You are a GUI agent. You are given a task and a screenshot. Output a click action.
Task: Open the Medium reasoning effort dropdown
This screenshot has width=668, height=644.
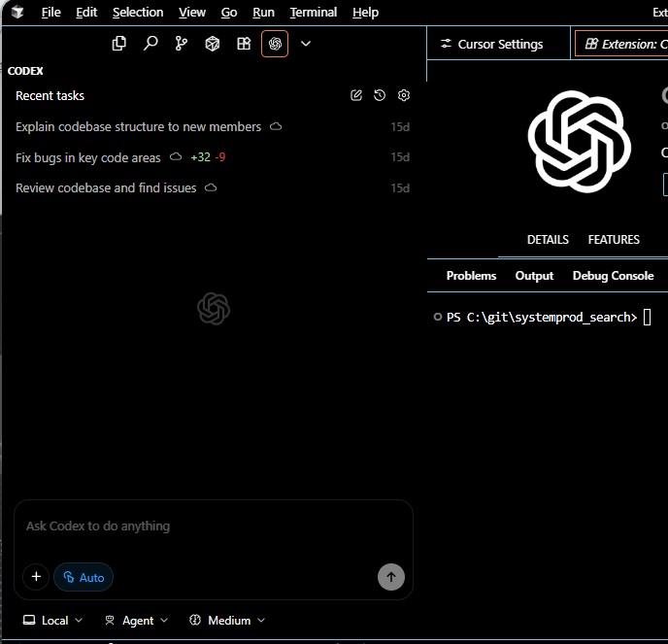coord(227,621)
